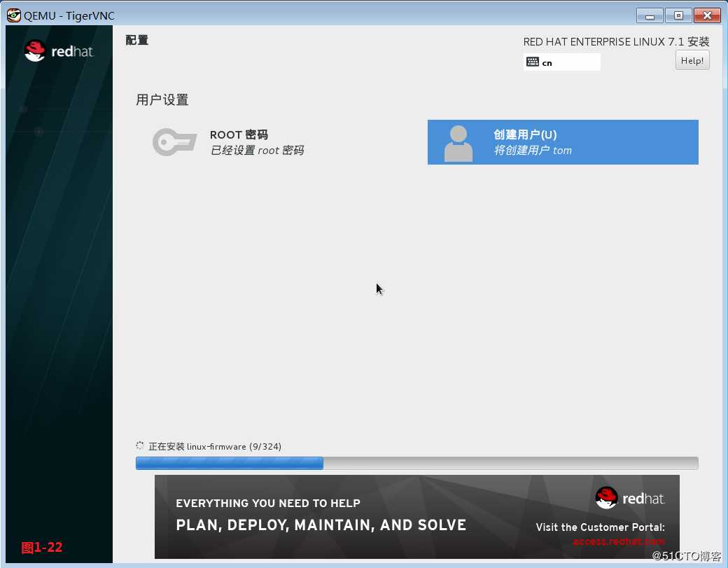Click the user avatar icon in Create User

458,144
